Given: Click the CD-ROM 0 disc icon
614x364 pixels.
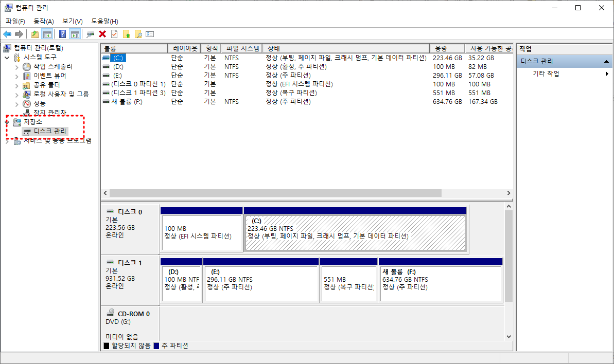Looking at the screenshot, I should tap(111, 313).
